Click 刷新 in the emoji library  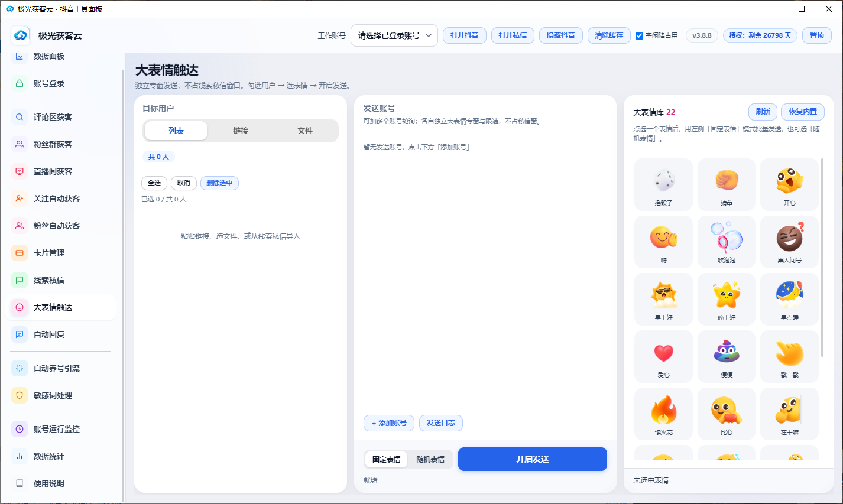click(x=763, y=112)
